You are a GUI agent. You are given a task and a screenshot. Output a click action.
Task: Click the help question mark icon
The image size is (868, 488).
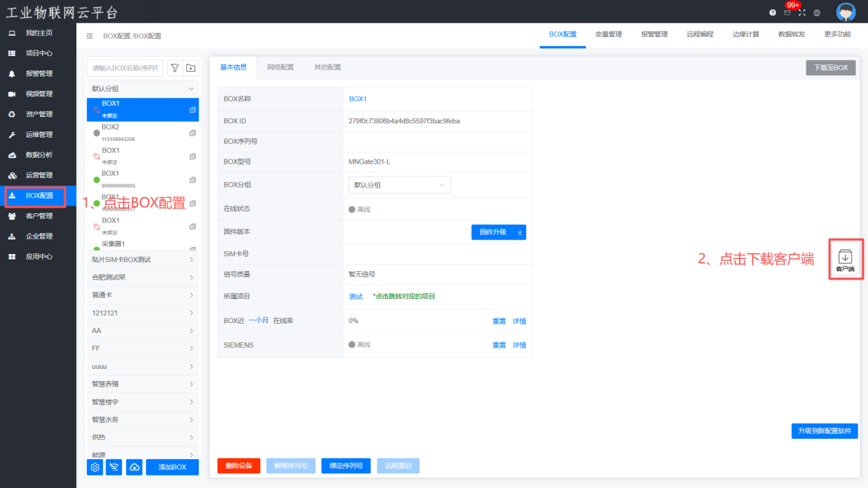773,12
